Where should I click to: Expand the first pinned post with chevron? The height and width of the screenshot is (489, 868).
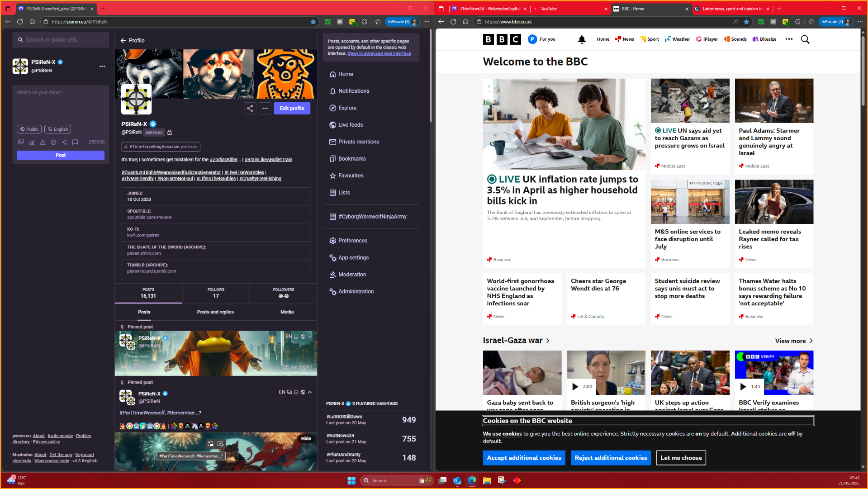coord(310,337)
